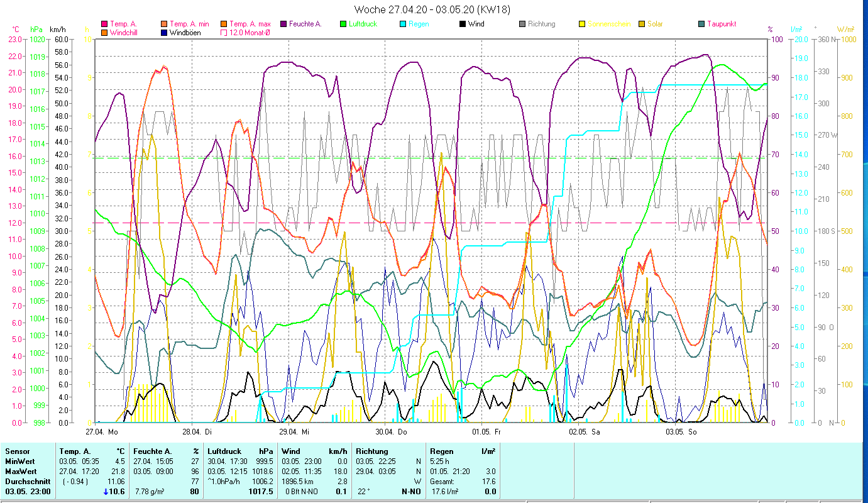The image size is (868, 503).
Task: Click the '03.05. 23:00' timestamp in the table
Action: [x=28, y=492]
